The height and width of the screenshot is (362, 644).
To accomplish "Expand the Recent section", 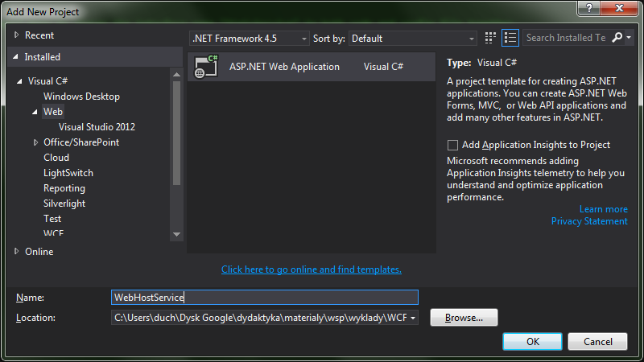I will 16,35.
